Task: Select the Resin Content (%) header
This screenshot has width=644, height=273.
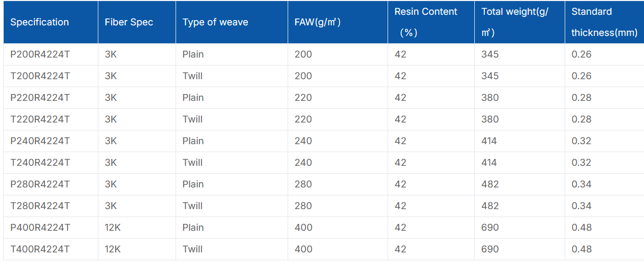Action: 426,22
